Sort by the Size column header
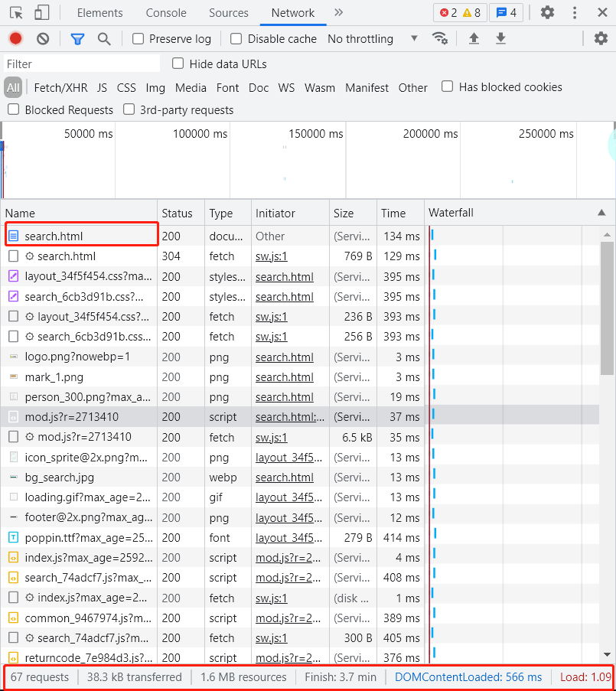The width and height of the screenshot is (616, 691). (353, 213)
